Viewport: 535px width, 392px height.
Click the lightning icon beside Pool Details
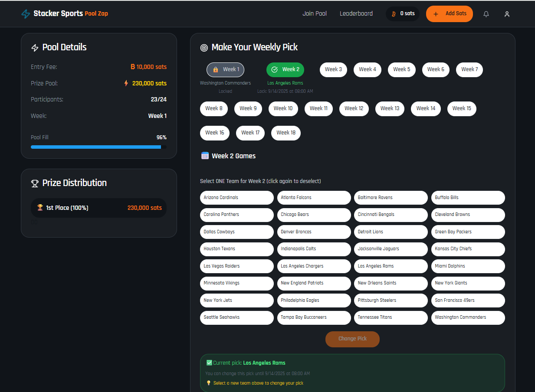tap(35, 48)
